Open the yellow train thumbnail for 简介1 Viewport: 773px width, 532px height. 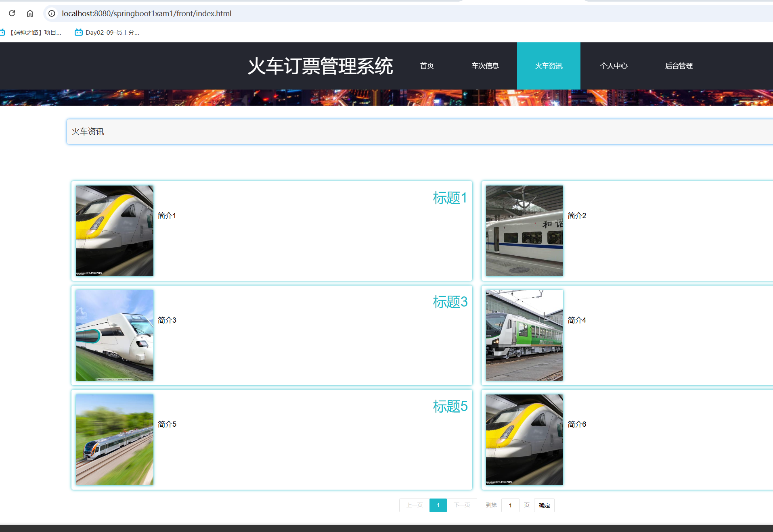pos(115,231)
